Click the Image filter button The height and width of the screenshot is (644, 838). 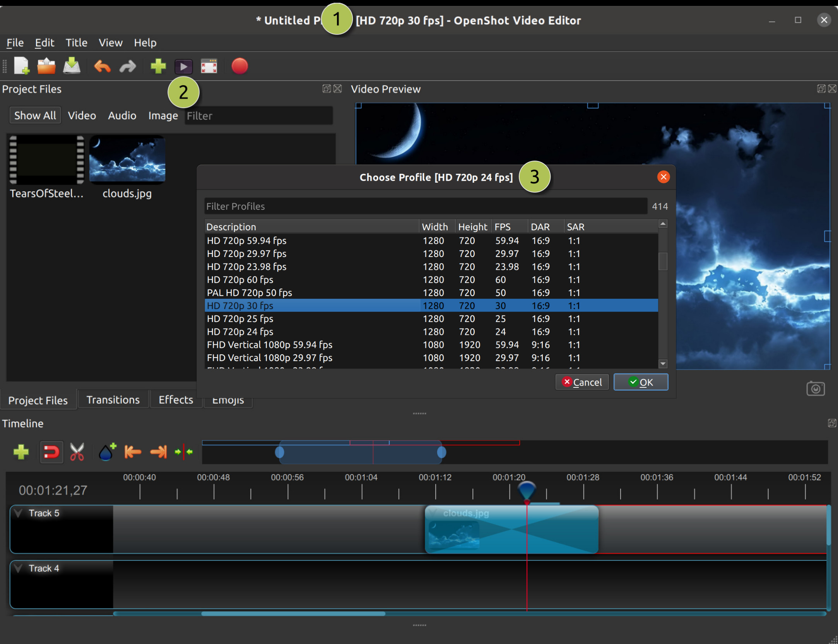click(x=162, y=115)
